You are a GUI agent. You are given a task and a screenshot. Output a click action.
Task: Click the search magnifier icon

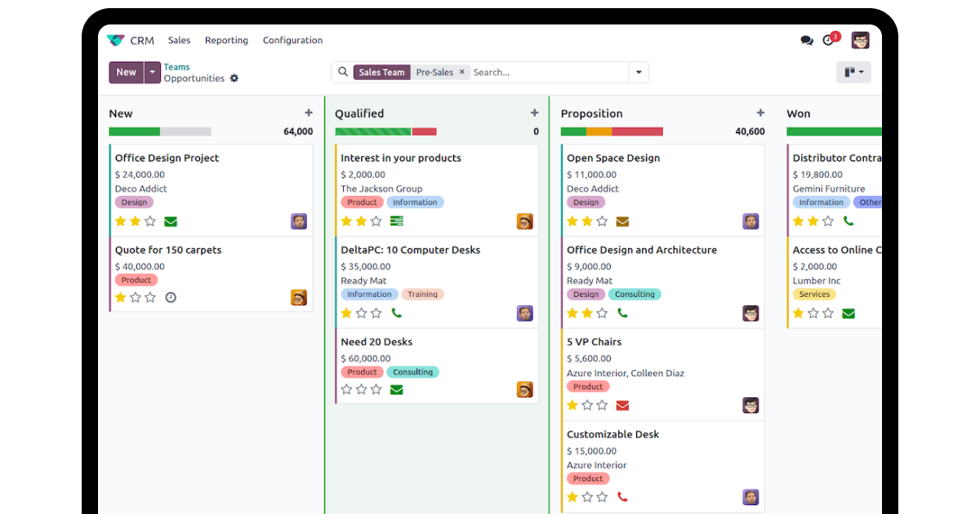click(x=343, y=72)
